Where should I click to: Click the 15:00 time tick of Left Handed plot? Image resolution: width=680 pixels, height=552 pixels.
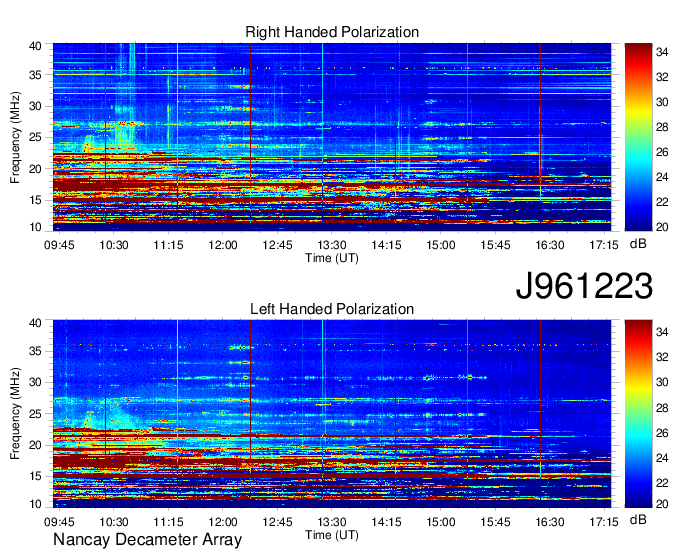coord(441,522)
